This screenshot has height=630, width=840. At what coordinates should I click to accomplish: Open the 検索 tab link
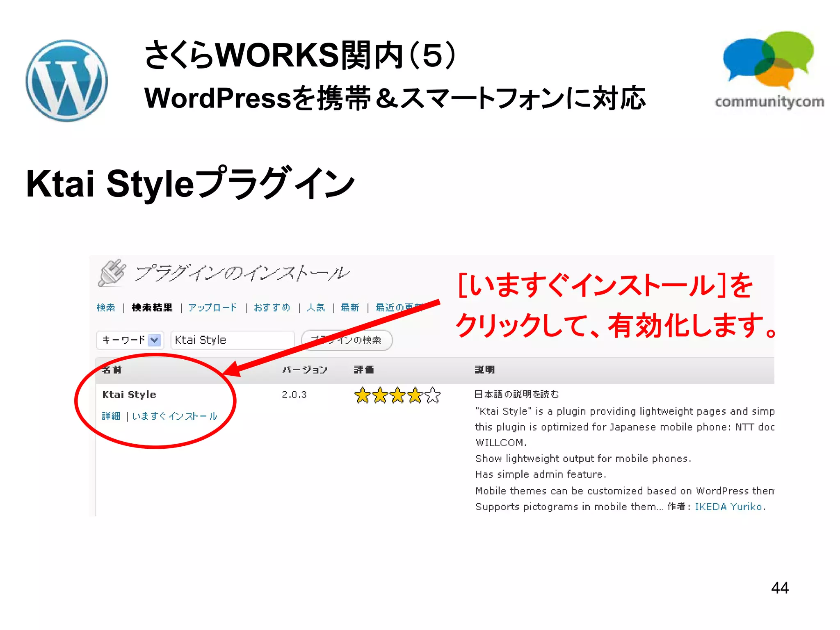click(106, 308)
